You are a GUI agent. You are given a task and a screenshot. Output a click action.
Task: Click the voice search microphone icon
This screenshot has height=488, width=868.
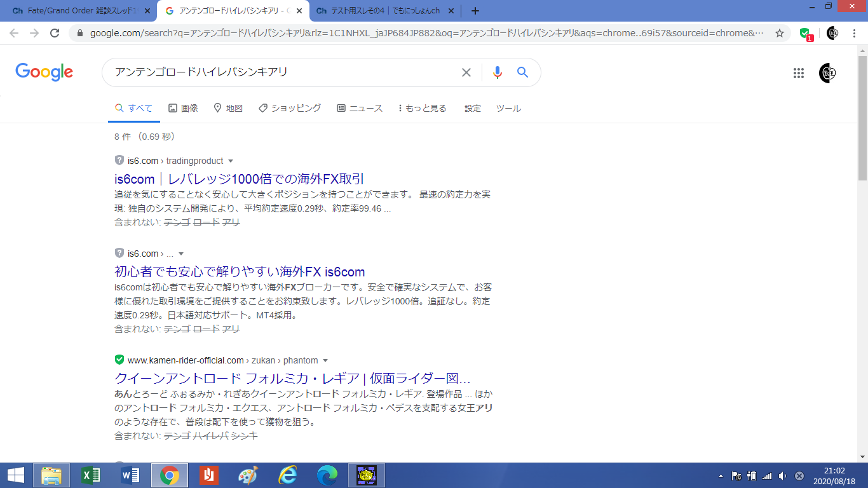point(497,72)
